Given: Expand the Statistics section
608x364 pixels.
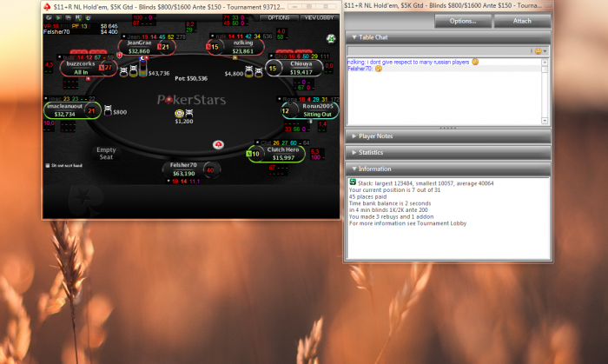Looking at the screenshot, I should point(448,152).
